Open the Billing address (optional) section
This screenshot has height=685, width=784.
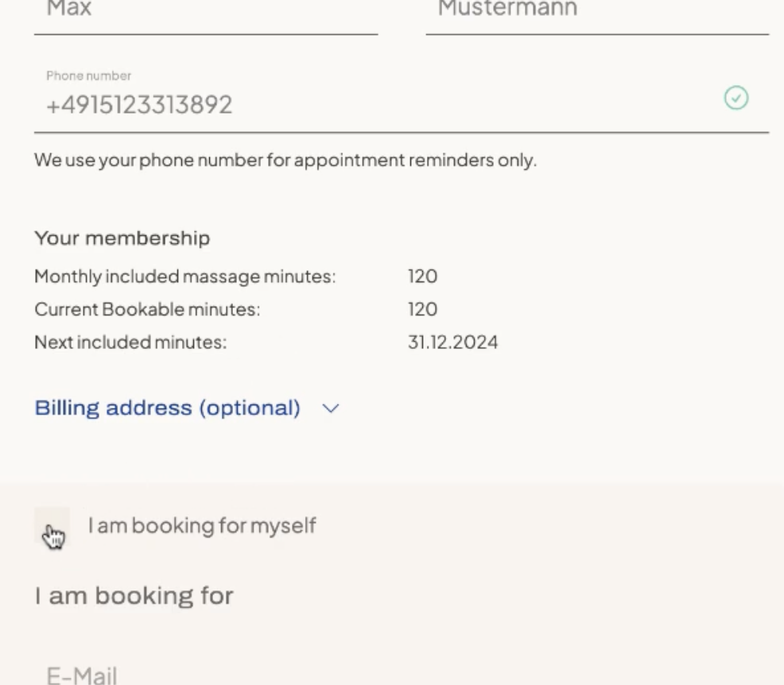168,408
